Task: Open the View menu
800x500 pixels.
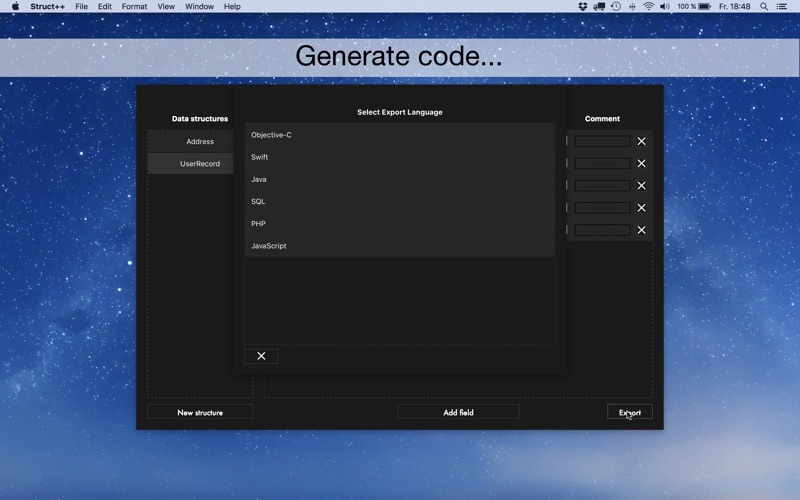Action: click(x=166, y=7)
